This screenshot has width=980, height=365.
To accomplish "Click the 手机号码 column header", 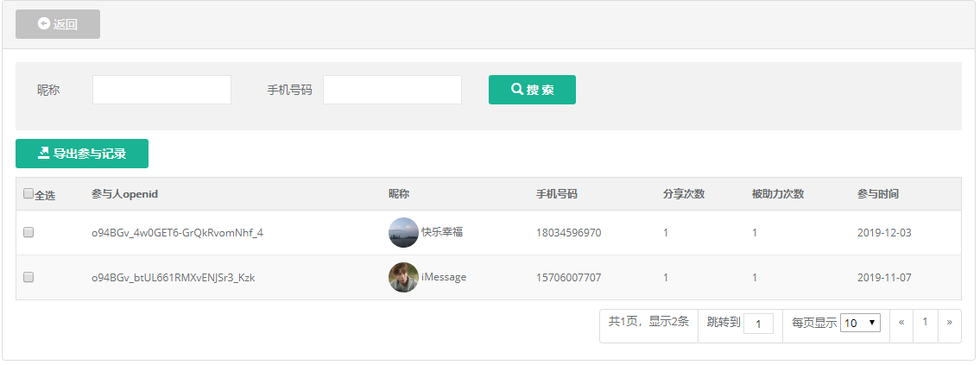I will (557, 194).
